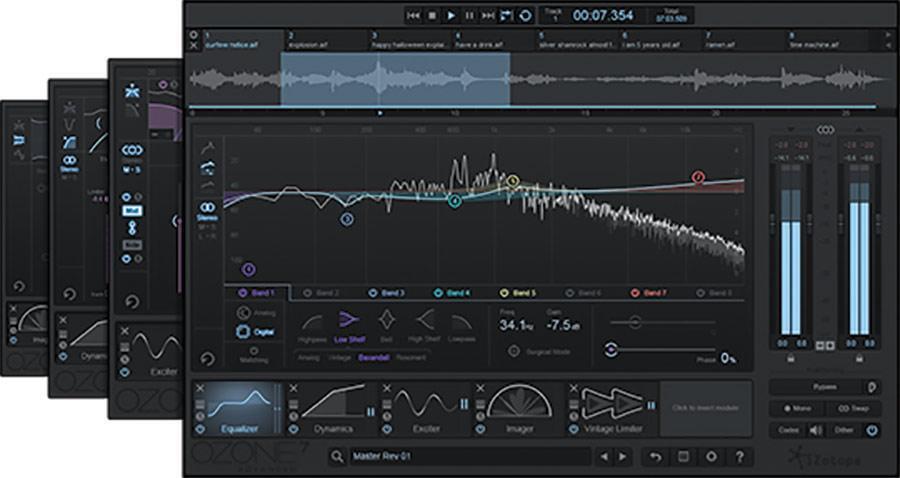Click the Phase slider handle
The width and height of the screenshot is (900, 478).
click(x=612, y=349)
